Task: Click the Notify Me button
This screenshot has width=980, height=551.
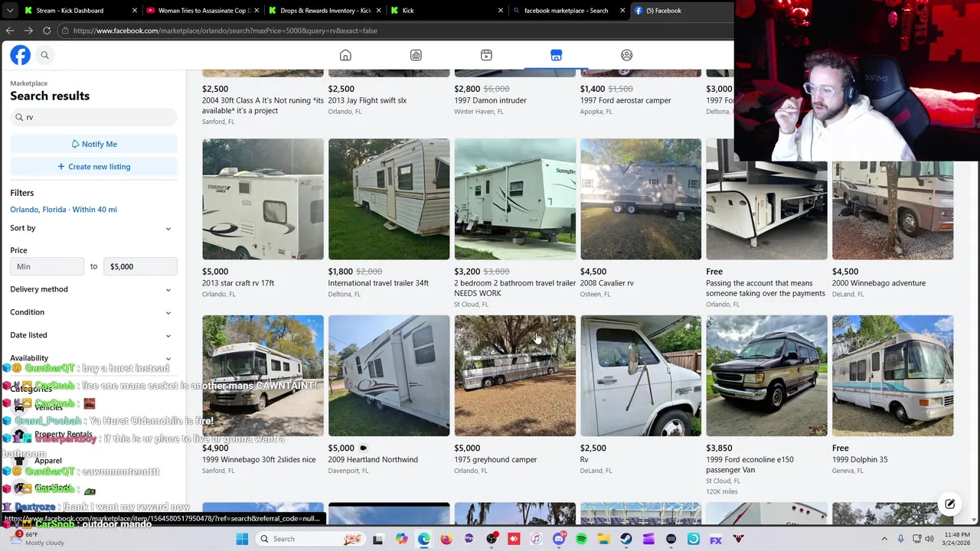Action: point(93,144)
